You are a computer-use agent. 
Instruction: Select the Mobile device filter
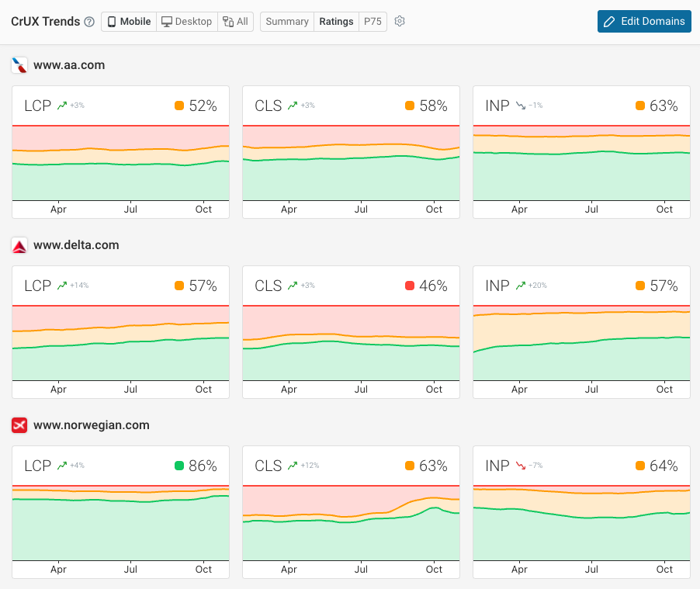coord(128,21)
